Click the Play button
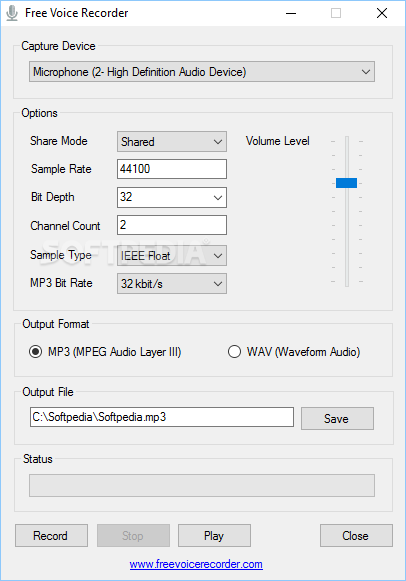The height and width of the screenshot is (581, 406). click(x=214, y=535)
